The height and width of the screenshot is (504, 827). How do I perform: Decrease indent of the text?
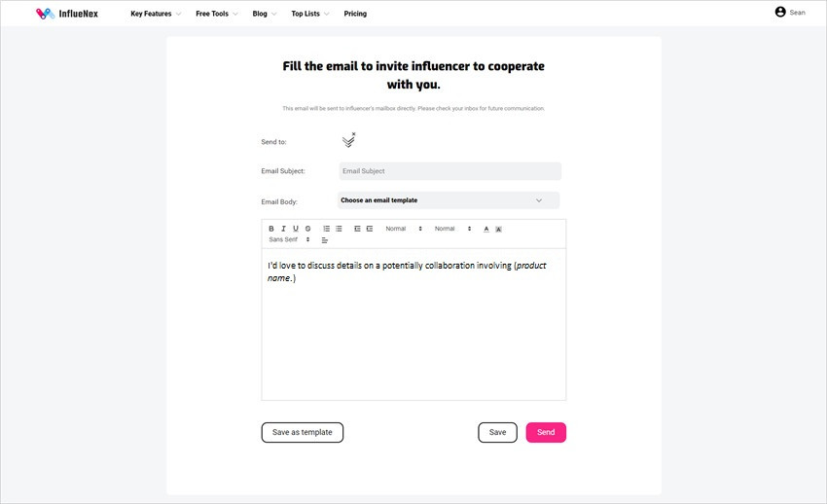pos(357,229)
